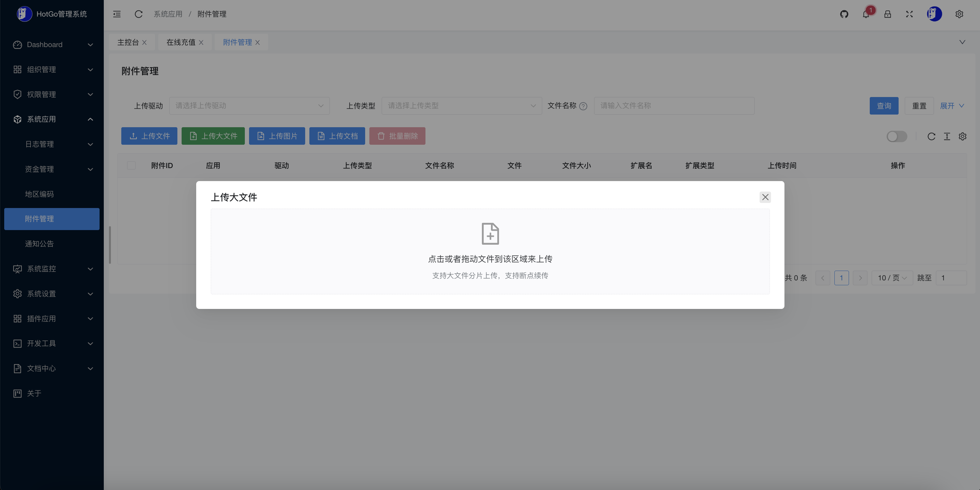Open the GitHub repository icon
The width and height of the screenshot is (980, 490).
pyautogui.click(x=844, y=14)
